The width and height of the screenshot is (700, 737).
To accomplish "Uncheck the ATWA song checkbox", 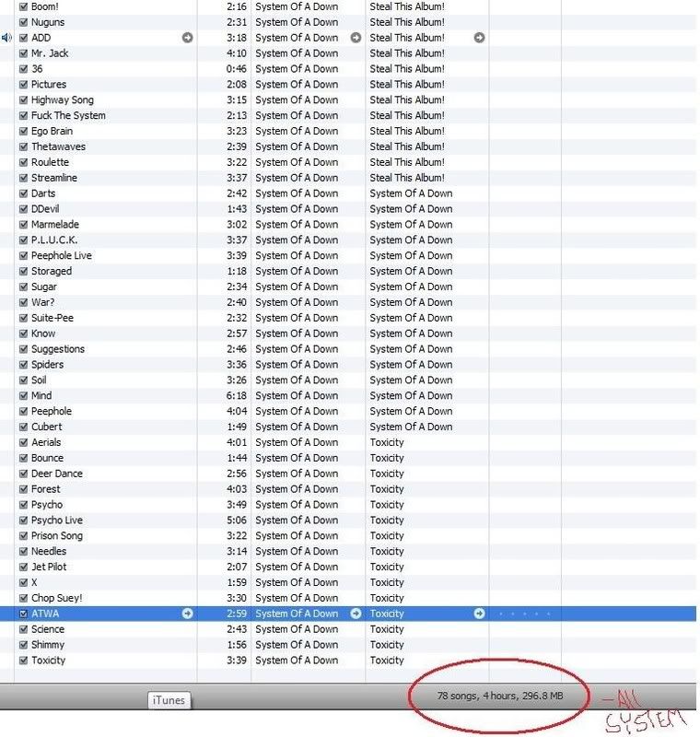I will (23, 614).
